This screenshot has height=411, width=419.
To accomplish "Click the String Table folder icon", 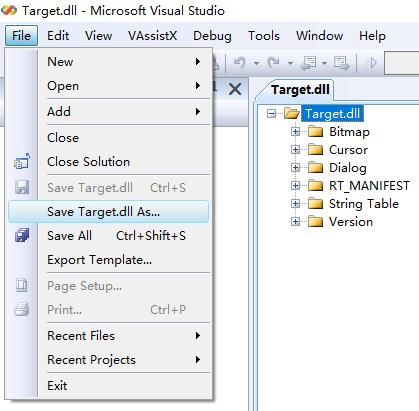I will (x=315, y=203).
